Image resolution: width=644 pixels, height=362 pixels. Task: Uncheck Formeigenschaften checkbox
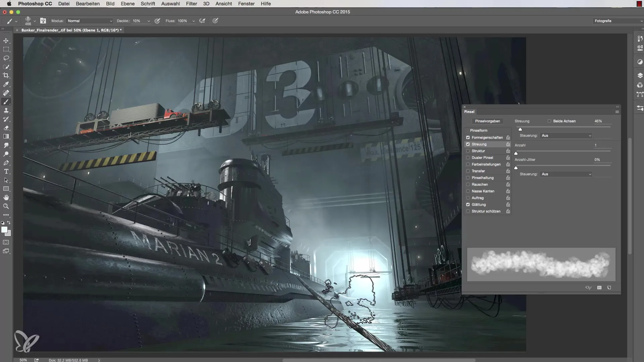click(x=468, y=138)
